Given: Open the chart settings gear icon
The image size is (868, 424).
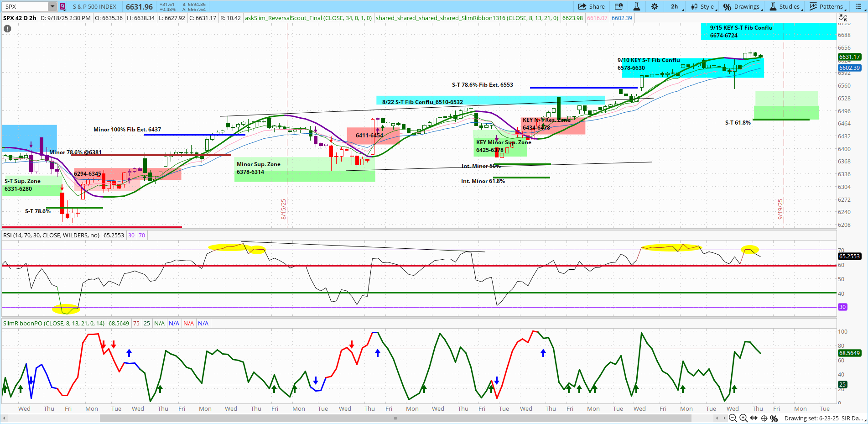Looking at the screenshot, I should [x=655, y=6].
